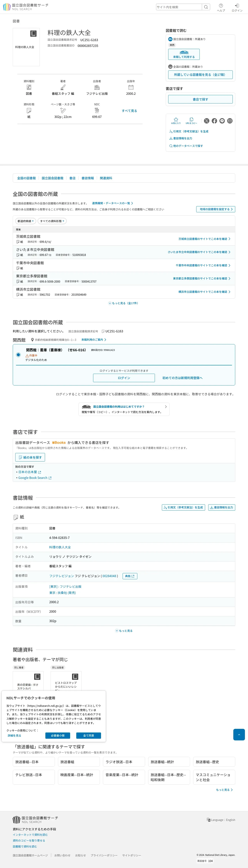Click the material type (資料種別) book icon
Image resolution: width=248 pixels, height=868 pixels.
[29, 87]
